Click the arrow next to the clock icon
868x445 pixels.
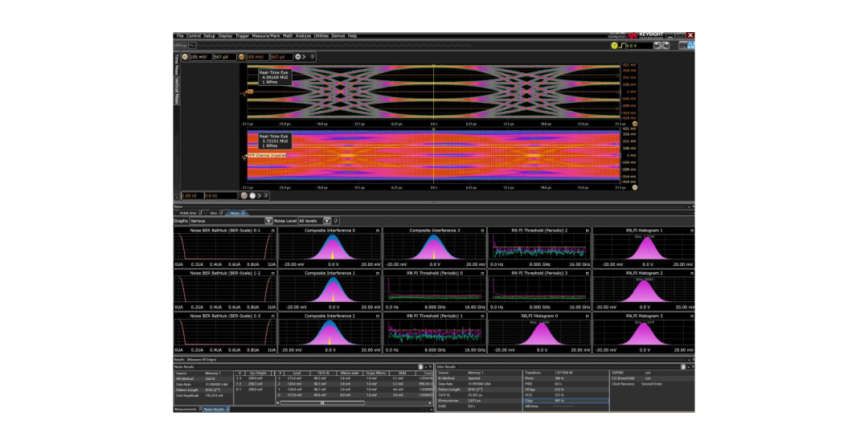click(259, 196)
